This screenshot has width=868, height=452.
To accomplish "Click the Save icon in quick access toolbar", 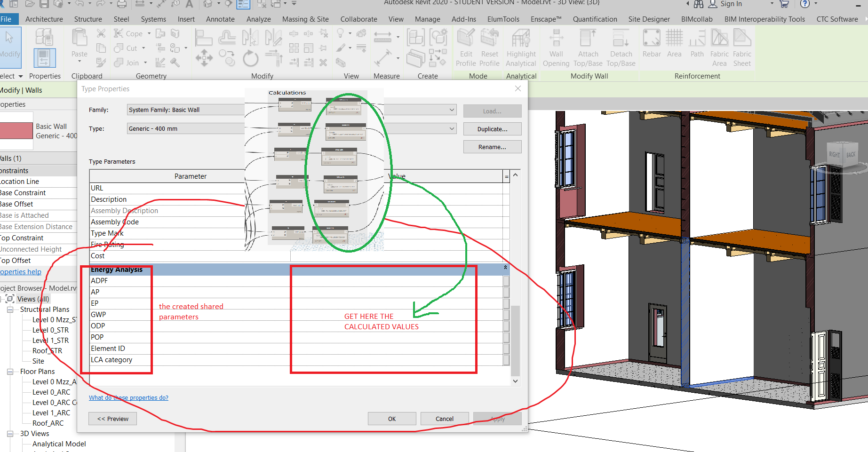I will (44, 4).
